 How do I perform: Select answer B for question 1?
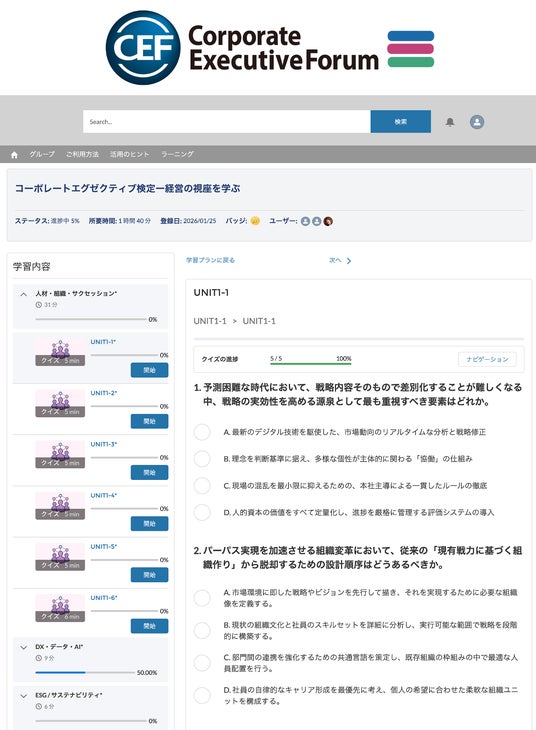pyautogui.click(x=202, y=459)
